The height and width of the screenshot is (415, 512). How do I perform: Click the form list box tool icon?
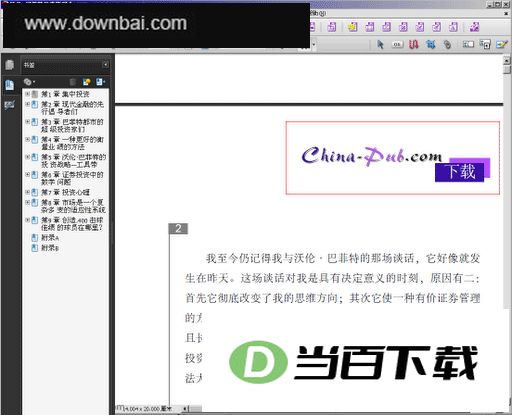coord(485,44)
